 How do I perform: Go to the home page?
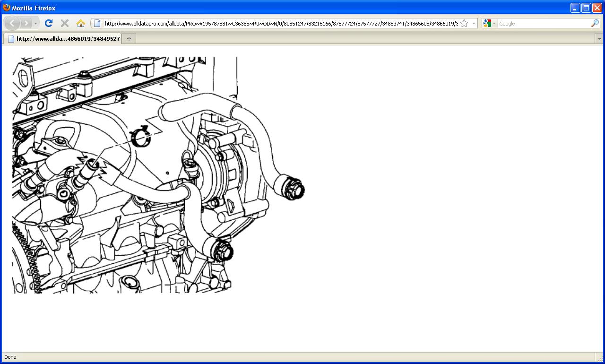(81, 23)
